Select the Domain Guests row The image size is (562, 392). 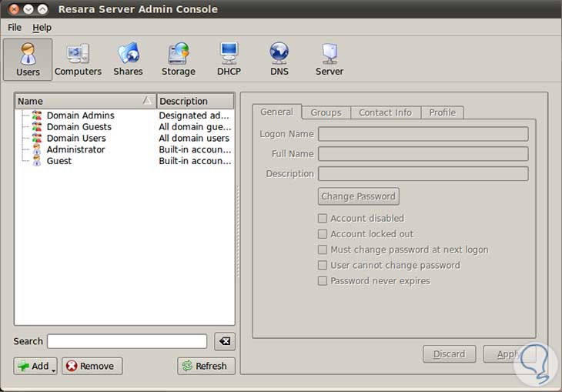point(125,126)
